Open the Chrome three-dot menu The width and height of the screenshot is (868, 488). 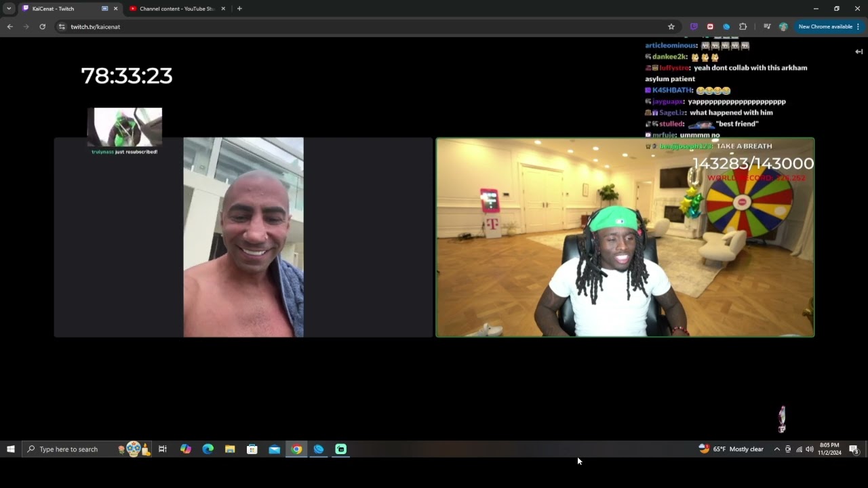coord(858,26)
